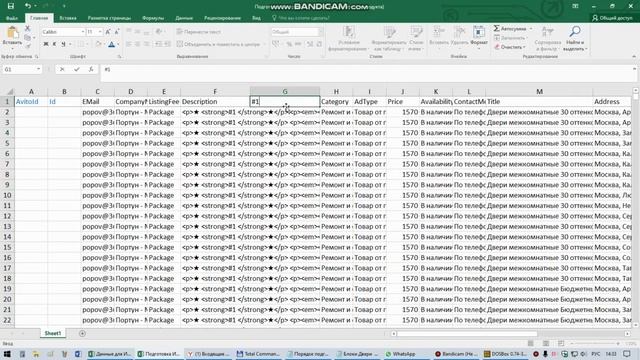Click the Fill (Заполнить) button
The height and width of the screenshot is (360, 640).
510,38
